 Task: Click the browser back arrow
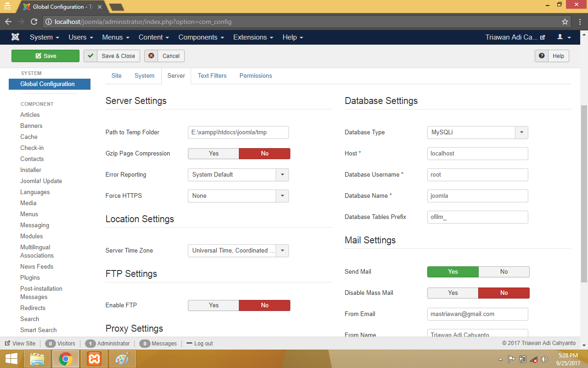point(8,22)
